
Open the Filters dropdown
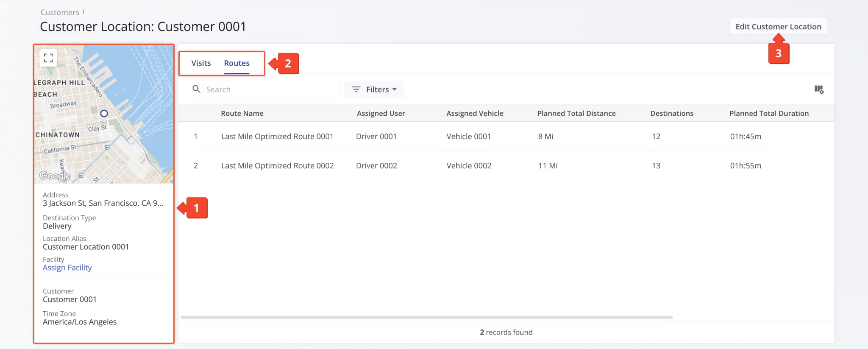pyautogui.click(x=374, y=89)
